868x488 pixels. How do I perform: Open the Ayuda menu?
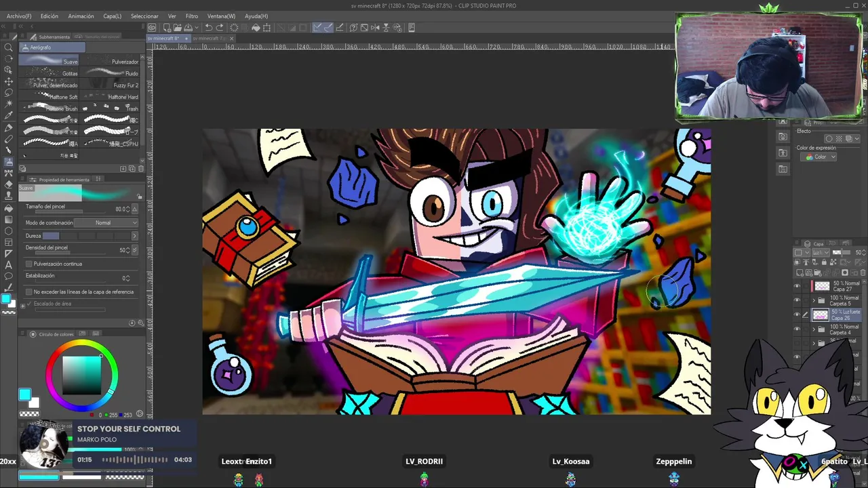256,16
